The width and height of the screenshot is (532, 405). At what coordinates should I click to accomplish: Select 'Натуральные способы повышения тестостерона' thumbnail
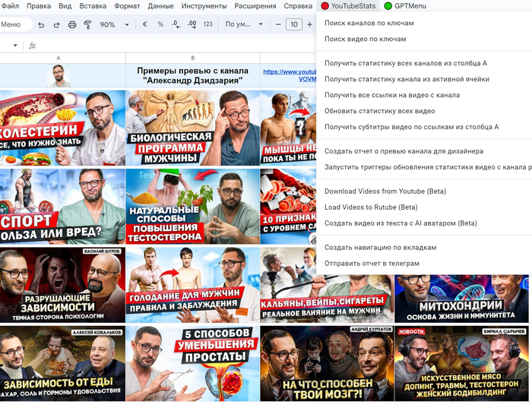[193, 206]
